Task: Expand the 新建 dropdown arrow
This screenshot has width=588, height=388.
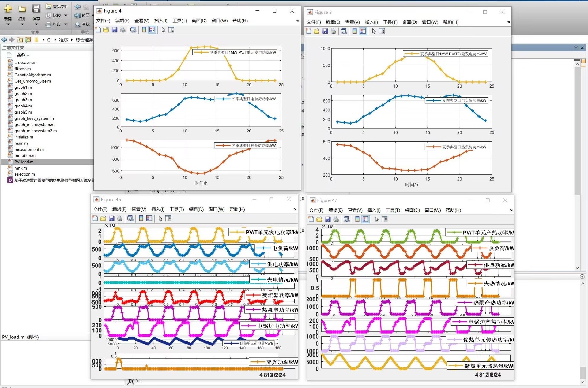Action: 8,24
